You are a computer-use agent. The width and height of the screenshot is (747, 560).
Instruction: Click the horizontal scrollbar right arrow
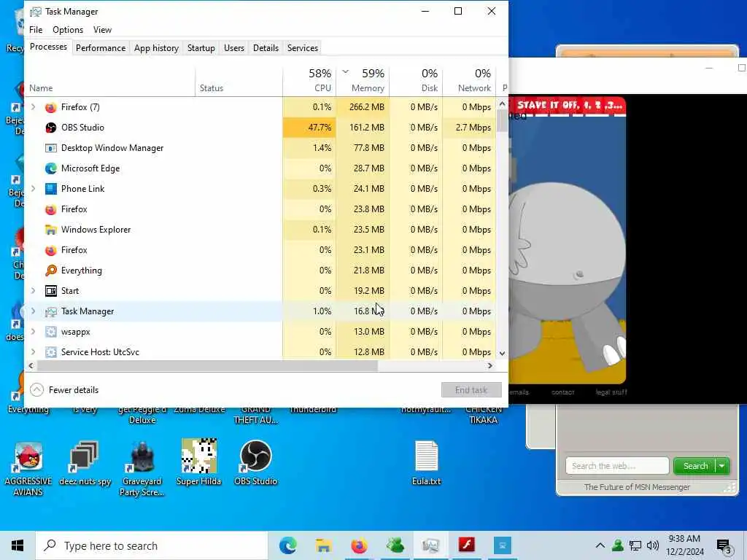pyautogui.click(x=490, y=366)
